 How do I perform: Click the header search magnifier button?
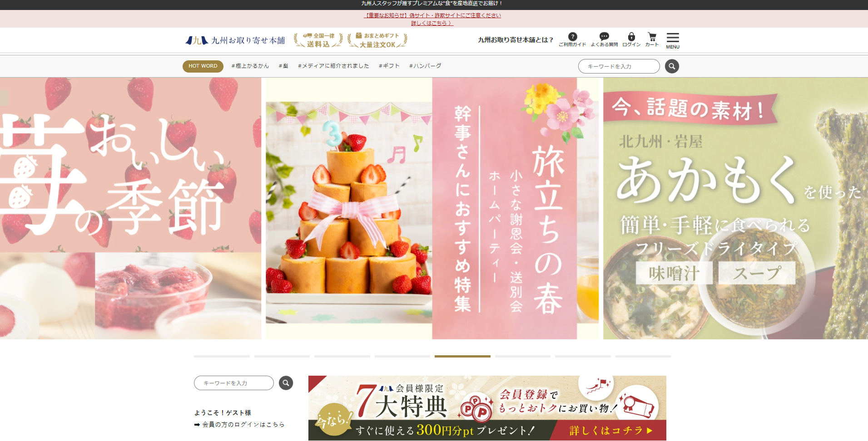pyautogui.click(x=672, y=66)
